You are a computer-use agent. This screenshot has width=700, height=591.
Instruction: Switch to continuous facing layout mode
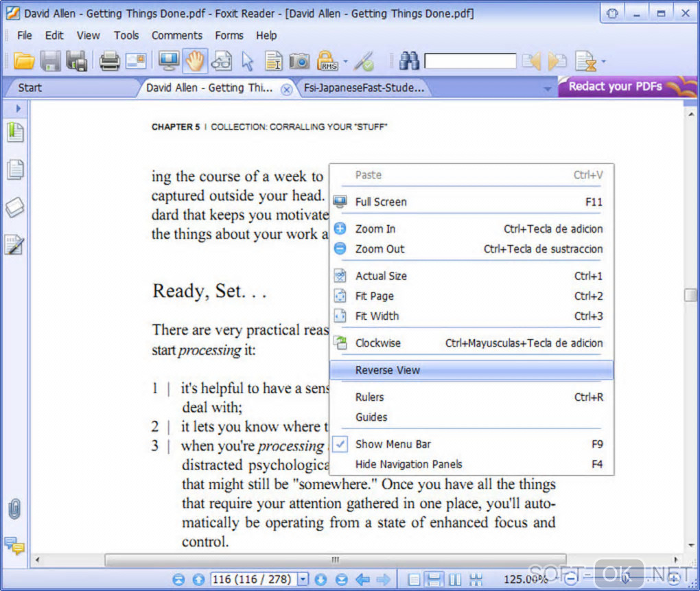476,579
